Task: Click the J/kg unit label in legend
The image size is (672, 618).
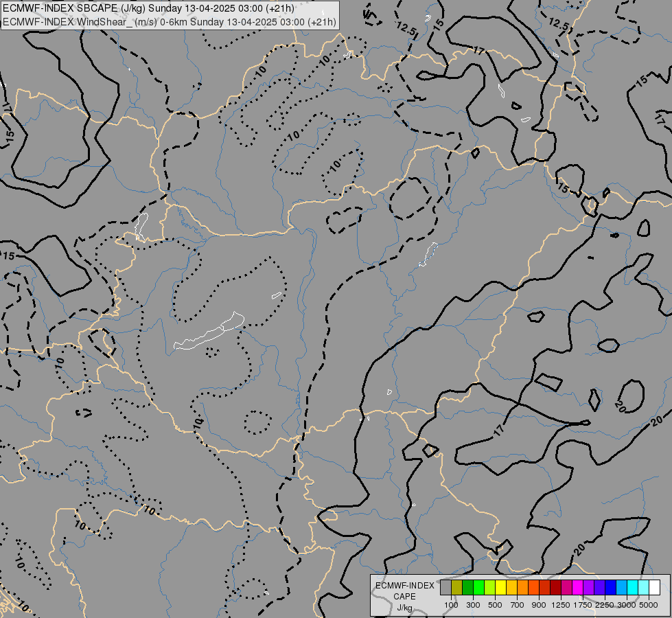Action: point(404,608)
